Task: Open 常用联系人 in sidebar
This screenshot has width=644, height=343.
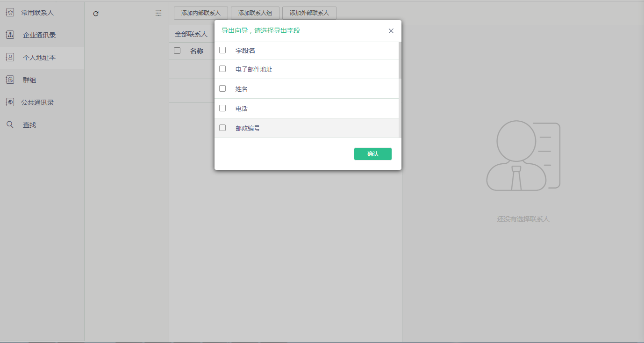Action: [x=42, y=13]
